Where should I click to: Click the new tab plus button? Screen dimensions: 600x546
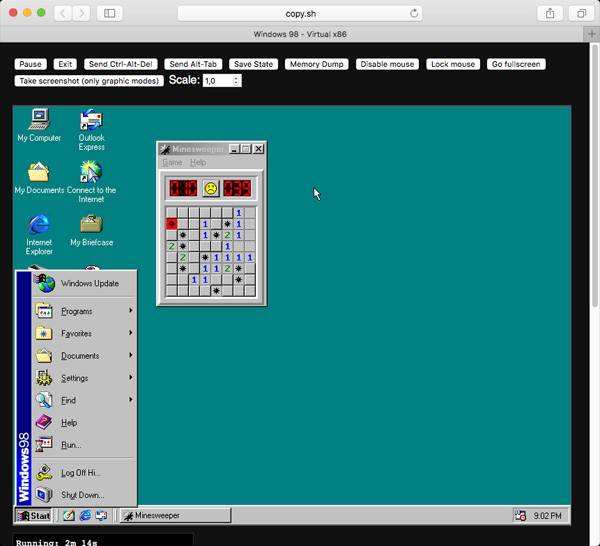pyautogui.click(x=592, y=34)
